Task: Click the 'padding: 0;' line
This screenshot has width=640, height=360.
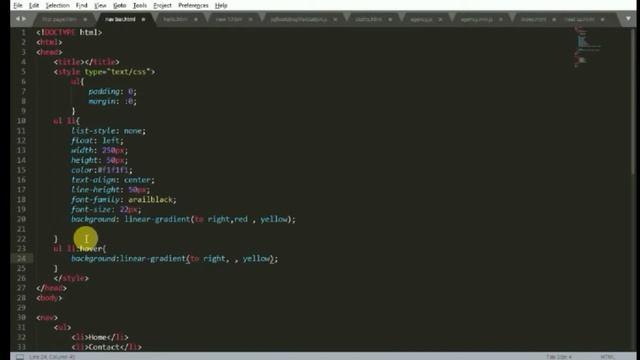Action: [112, 91]
